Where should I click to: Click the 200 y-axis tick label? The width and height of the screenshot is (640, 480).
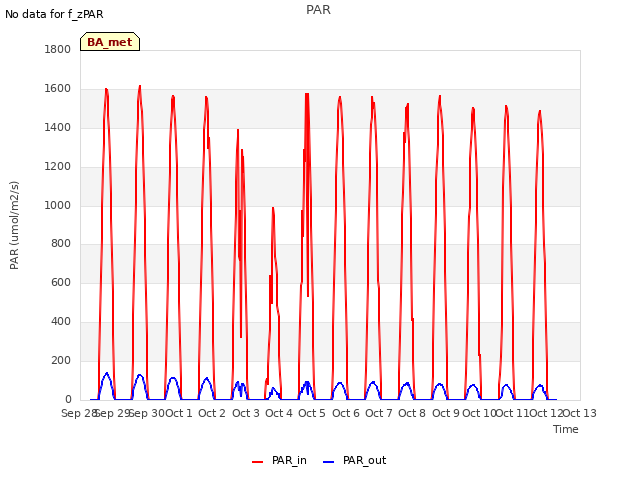[x=61, y=361]
